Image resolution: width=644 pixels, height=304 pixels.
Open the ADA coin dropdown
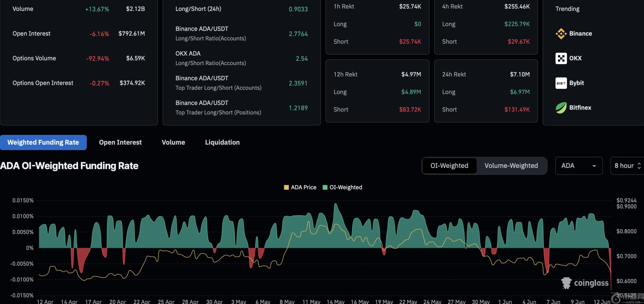578,166
